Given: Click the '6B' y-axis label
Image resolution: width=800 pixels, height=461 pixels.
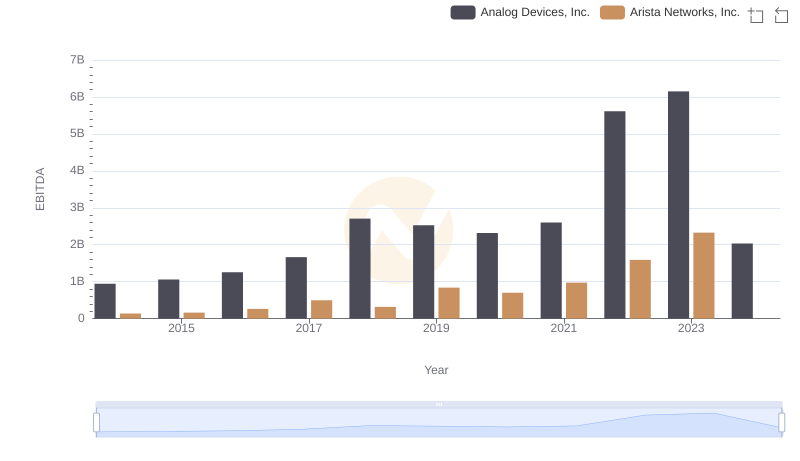Looking at the screenshot, I should coord(77,97).
